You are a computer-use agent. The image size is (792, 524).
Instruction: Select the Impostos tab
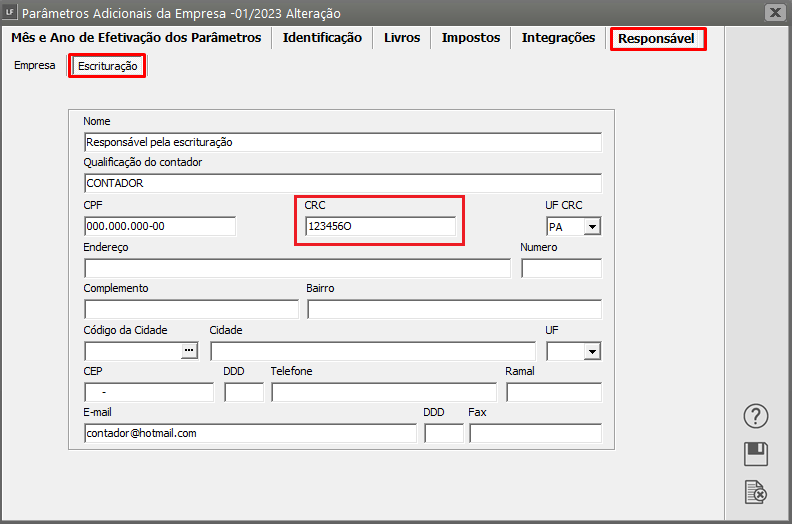pyautogui.click(x=470, y=38)
